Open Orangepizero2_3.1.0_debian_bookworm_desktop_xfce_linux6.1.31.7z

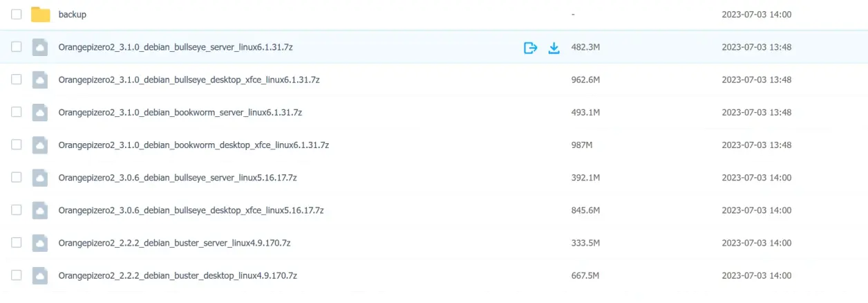coord(194,145)
